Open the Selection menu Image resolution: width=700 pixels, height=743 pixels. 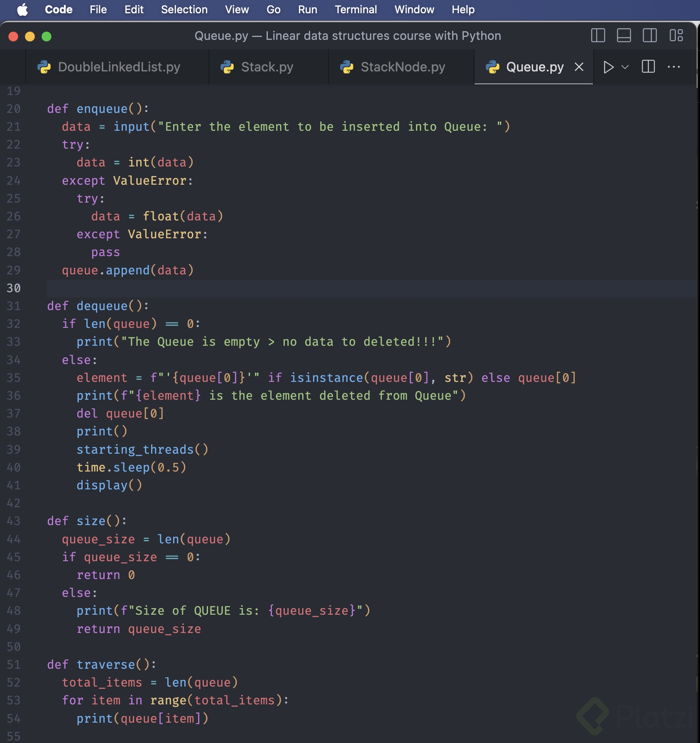click(184, 10)
